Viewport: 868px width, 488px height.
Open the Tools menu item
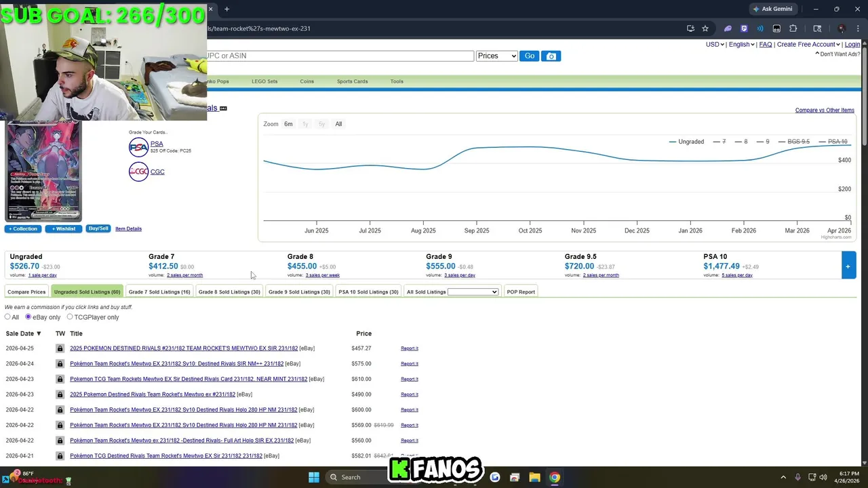click(x=397, y=81)
